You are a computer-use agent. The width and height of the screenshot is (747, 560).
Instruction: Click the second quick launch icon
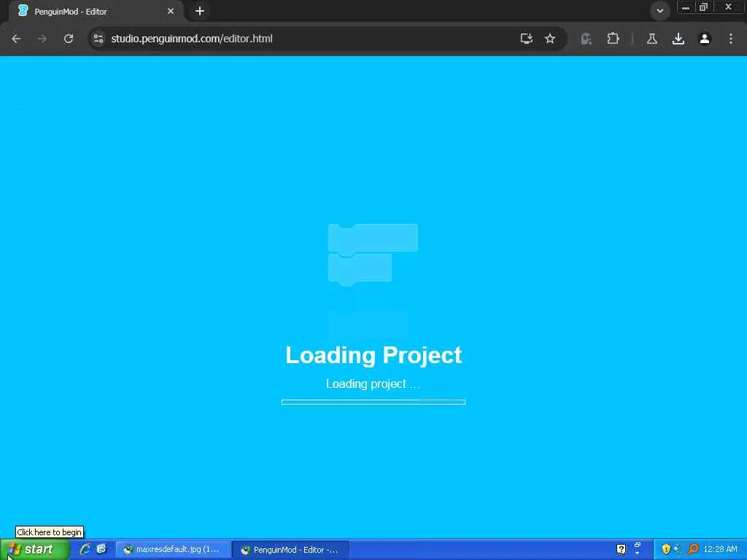tap(101, 549)
